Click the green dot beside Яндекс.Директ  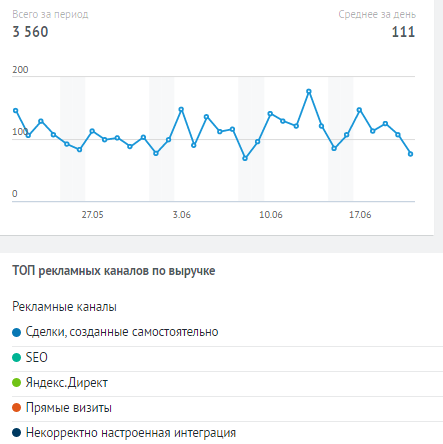pyautogui.click(x=17, y=382)
